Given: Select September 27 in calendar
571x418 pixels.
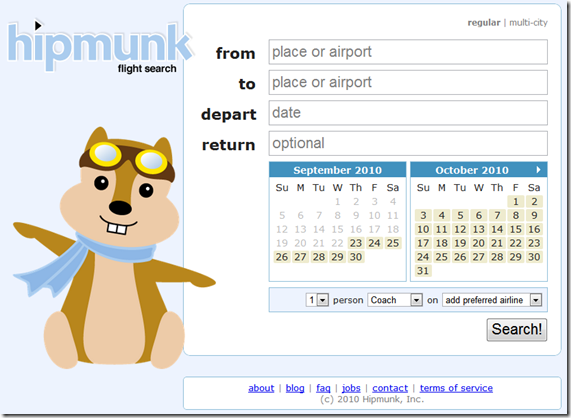Looking at the screenshot, I should coord(300,257).
